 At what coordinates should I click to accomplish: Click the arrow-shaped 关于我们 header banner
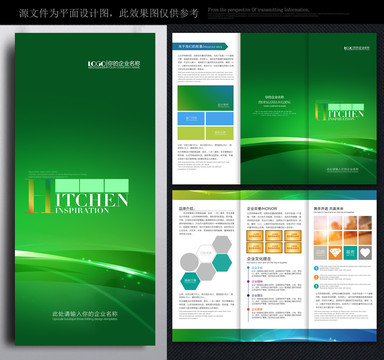[200, 47]
